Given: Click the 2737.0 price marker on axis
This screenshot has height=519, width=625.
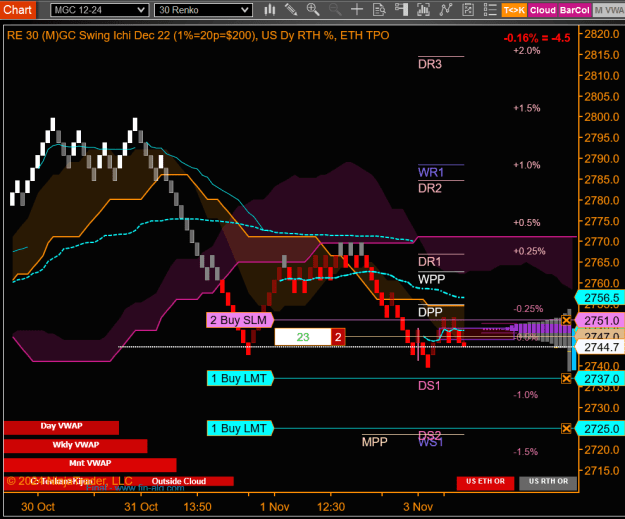Looking at the screenshot, I should tap(600, 379).
